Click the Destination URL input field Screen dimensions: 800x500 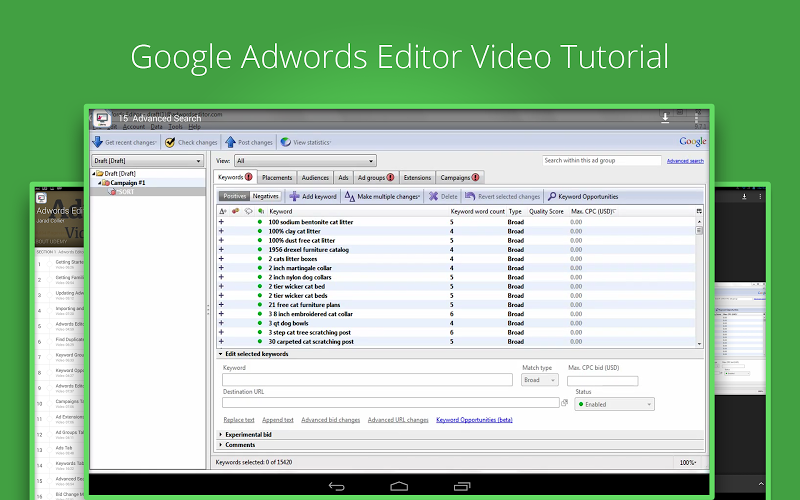point(391,403)
